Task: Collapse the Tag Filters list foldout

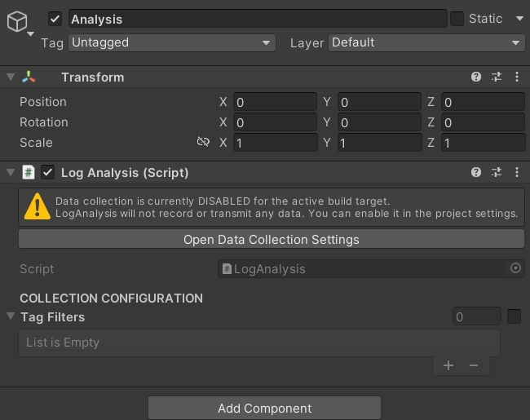Action: (11, 316)
